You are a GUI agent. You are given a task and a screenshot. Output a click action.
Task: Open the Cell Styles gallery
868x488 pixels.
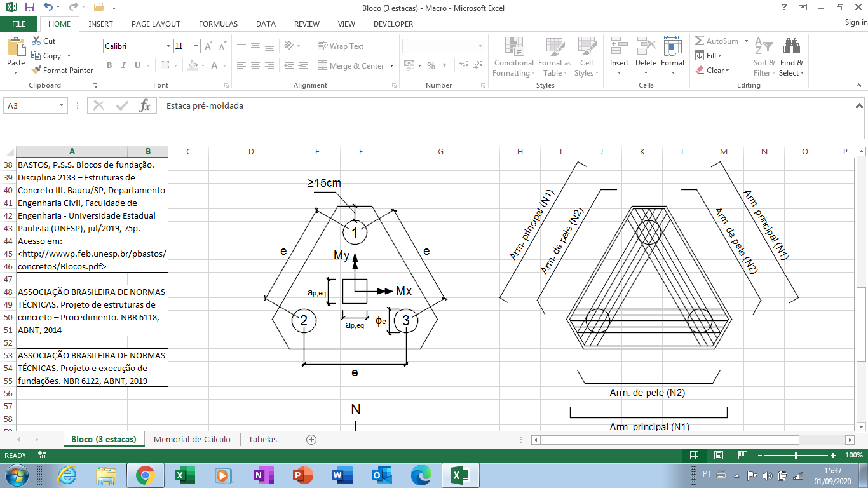click(586, 57)
